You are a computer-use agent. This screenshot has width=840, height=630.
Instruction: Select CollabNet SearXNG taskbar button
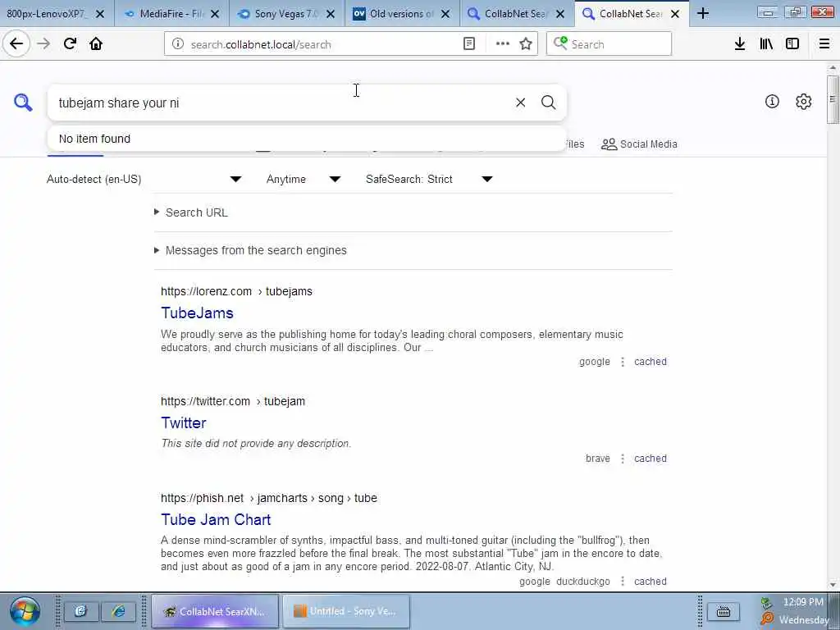215,610
